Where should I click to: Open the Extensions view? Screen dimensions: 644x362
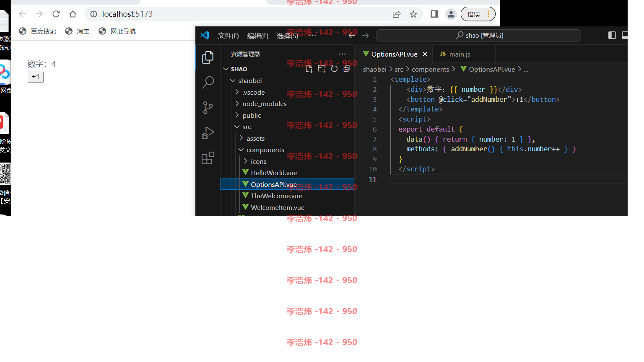click(x=208, y=158)
